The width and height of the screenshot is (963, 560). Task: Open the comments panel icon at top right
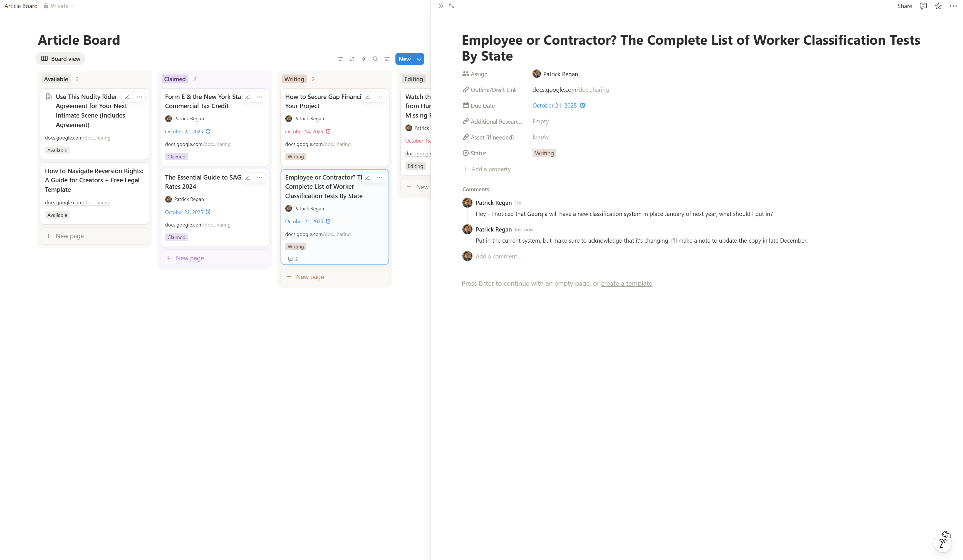click(x=923, y=6)
